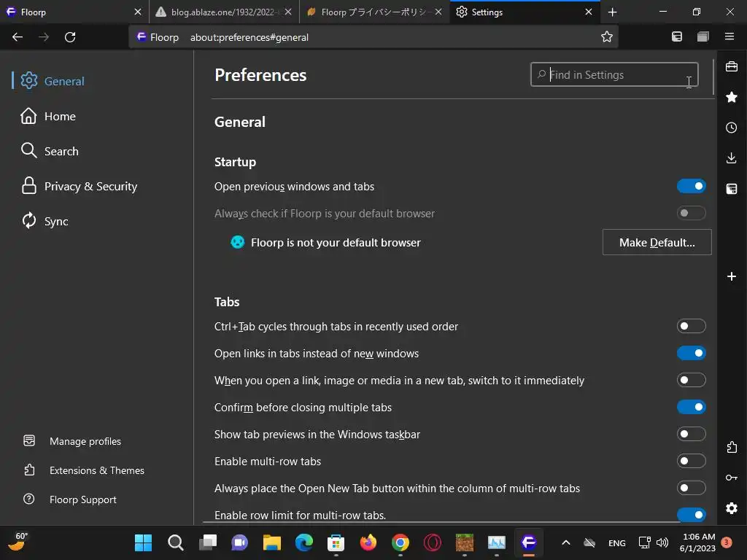Open Task View from the taskbar
The width and height of the screenshot is (747, 560).
pos(207,542)
